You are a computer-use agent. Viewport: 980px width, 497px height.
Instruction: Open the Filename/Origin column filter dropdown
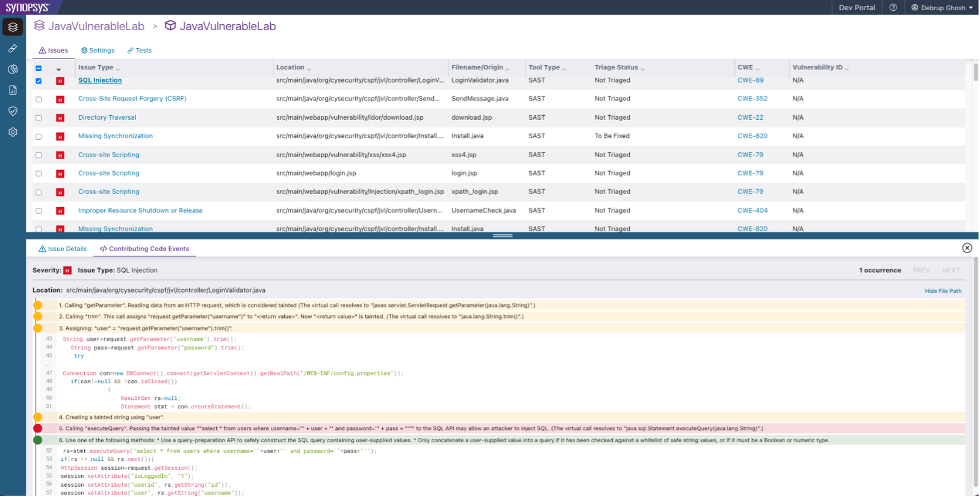[507, 69]
